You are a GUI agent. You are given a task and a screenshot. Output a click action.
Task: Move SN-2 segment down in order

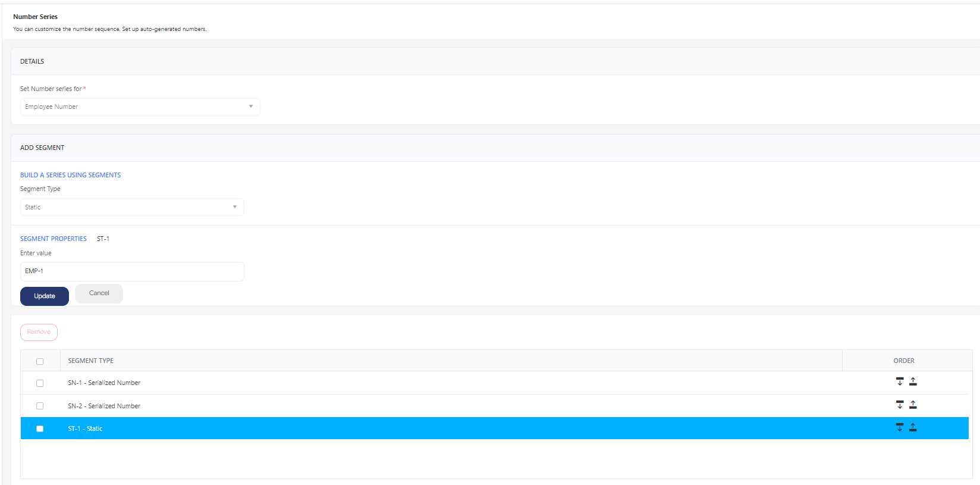pos(900,405)
